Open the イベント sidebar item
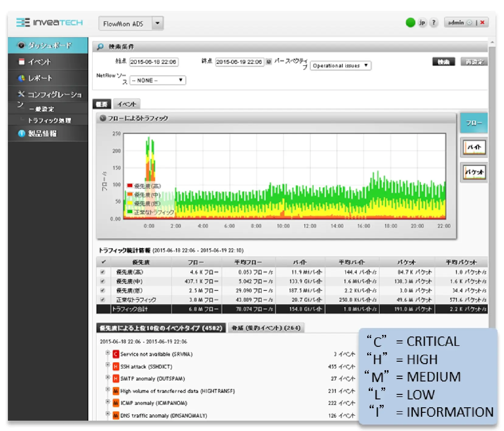This screenshot has width=504, height=431. (x=48, y=62)
